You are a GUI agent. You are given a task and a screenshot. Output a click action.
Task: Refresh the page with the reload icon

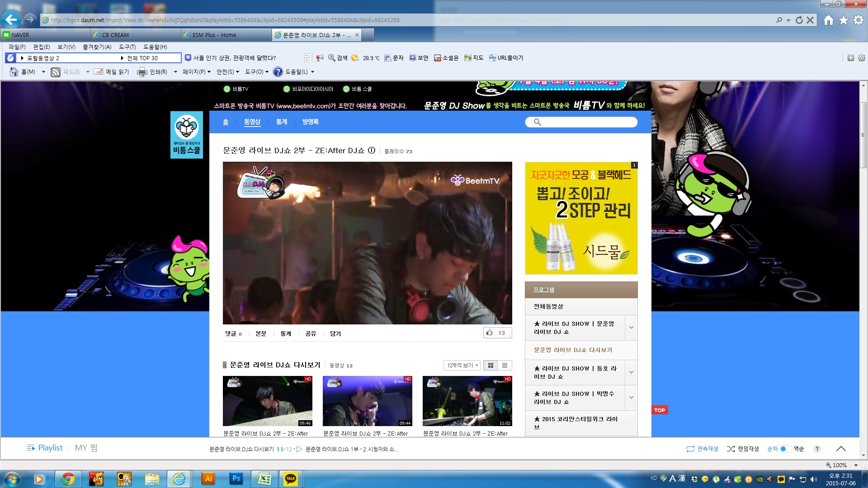tap(799, 20)
